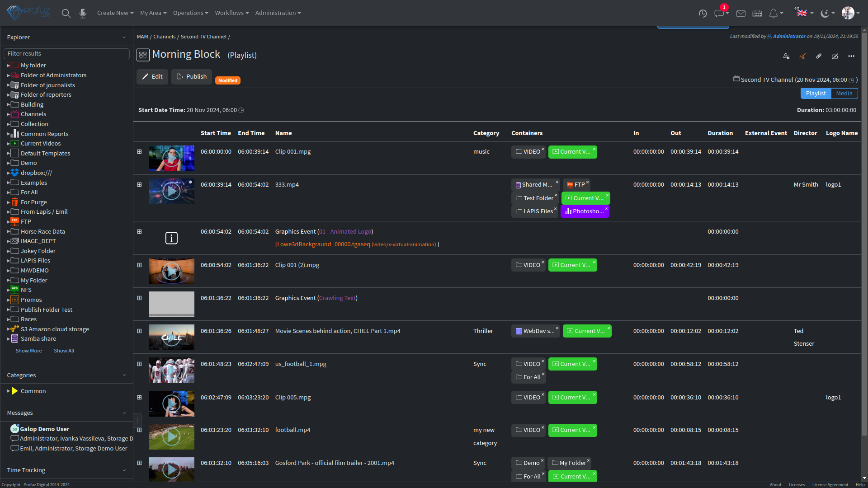Click the link chain icon

(x=819, y=56)
